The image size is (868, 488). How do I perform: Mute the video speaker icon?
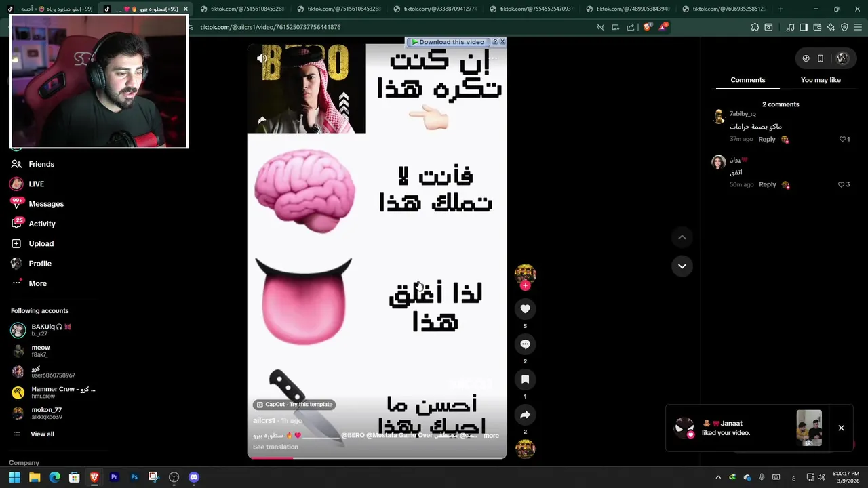pos(262,59)
